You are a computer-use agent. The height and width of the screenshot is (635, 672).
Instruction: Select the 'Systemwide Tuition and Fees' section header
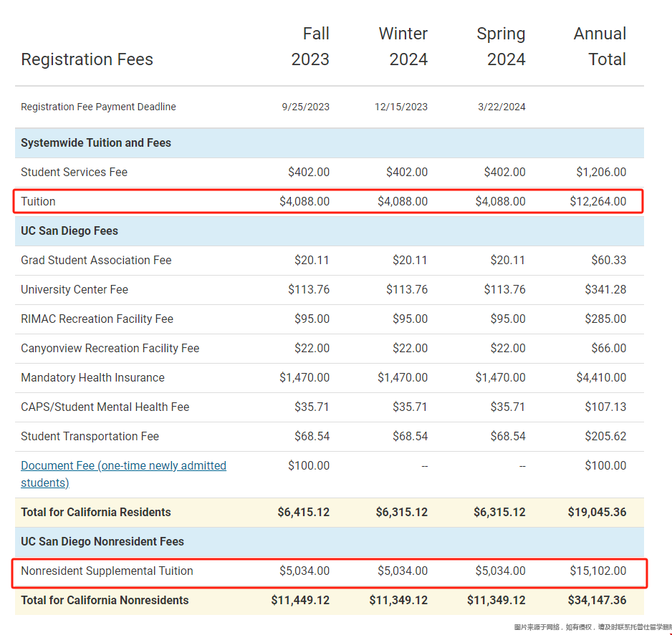tap(96, 142)
